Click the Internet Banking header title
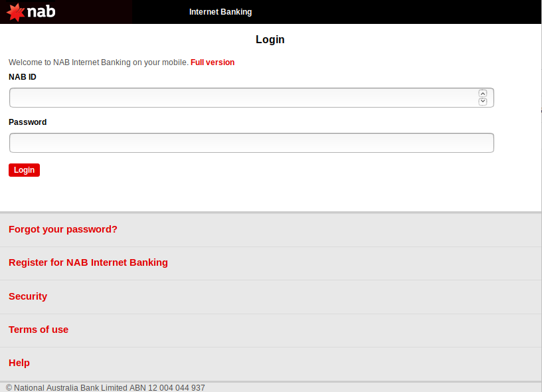Screen dimensions: 542x392 [x=221, y=11]
